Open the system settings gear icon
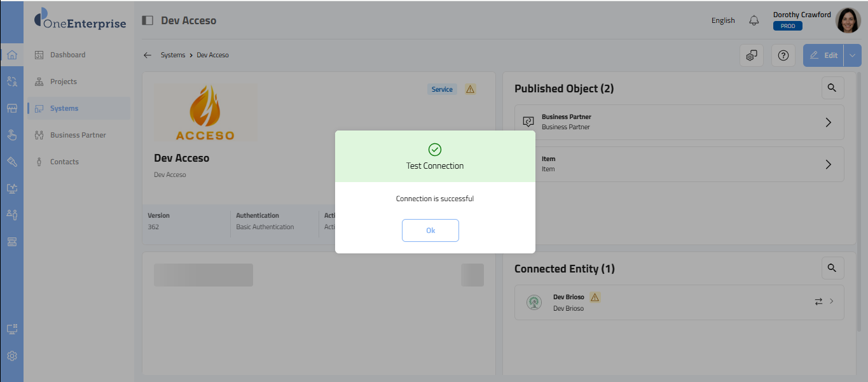 [751, 55]
